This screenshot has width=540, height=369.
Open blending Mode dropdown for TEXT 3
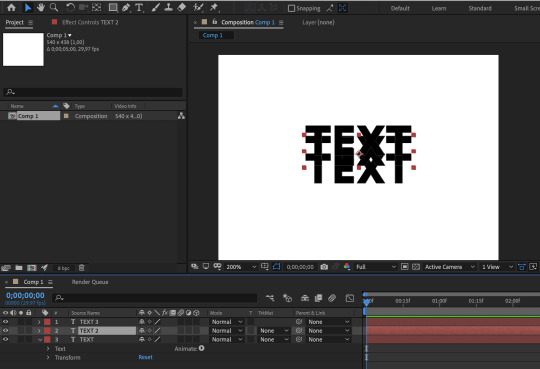coord(227,322)
